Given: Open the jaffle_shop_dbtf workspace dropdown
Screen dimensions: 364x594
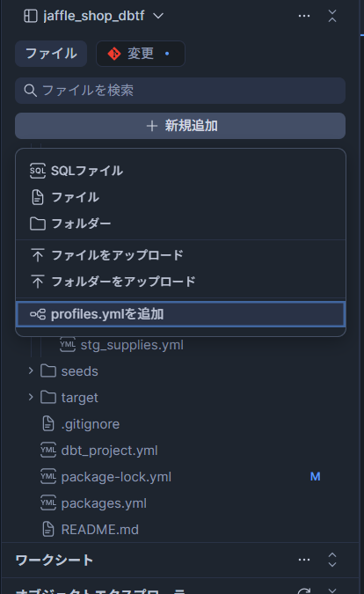Looking at the screenshot, I should (158, 16).
